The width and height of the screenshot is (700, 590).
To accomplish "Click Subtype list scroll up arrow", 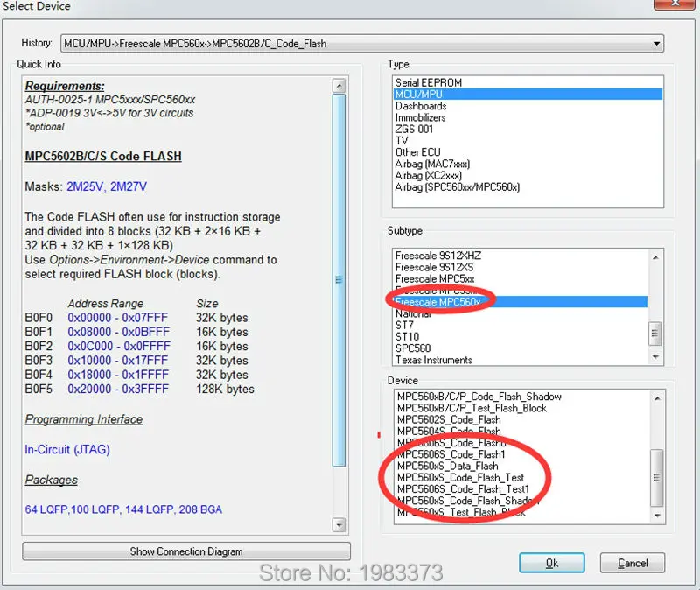I will (x=655, y=257).
